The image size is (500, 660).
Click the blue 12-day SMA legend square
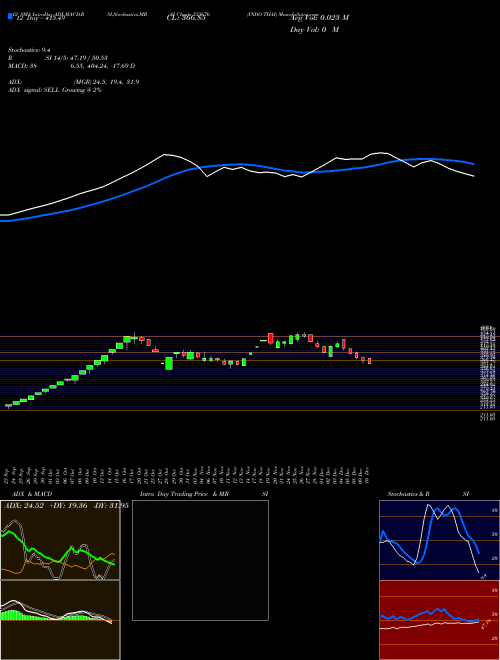click(11, 16)
